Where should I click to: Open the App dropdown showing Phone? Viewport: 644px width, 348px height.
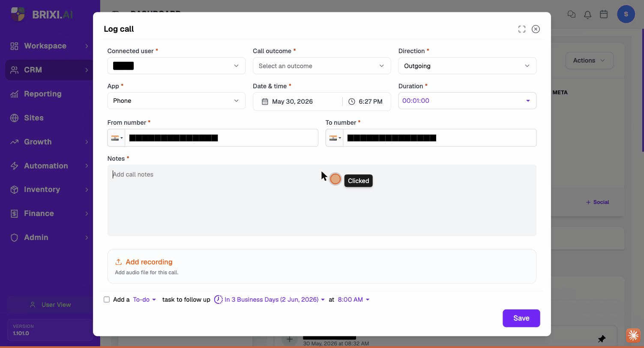coord(176,101)
